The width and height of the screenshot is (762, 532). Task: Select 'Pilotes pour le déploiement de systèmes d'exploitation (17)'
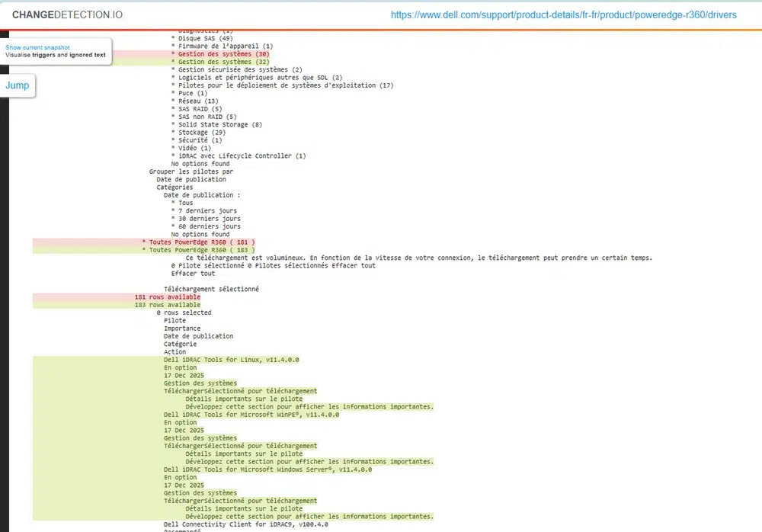[283, 85]
